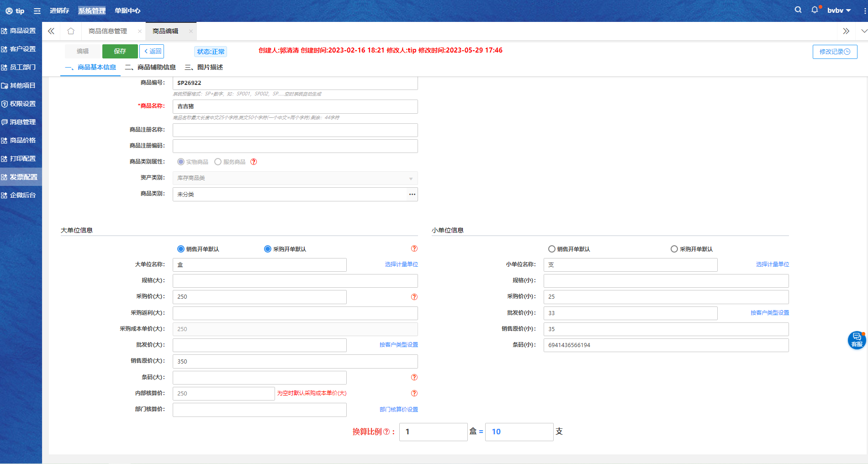Click the product name input field
Viewport: 868px width, 464px height.
295,106
